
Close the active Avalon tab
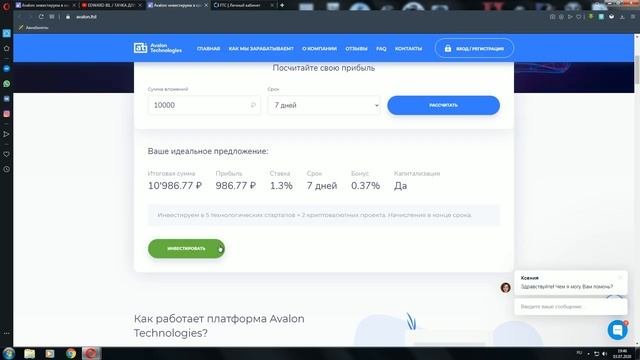tap(206, 5)
